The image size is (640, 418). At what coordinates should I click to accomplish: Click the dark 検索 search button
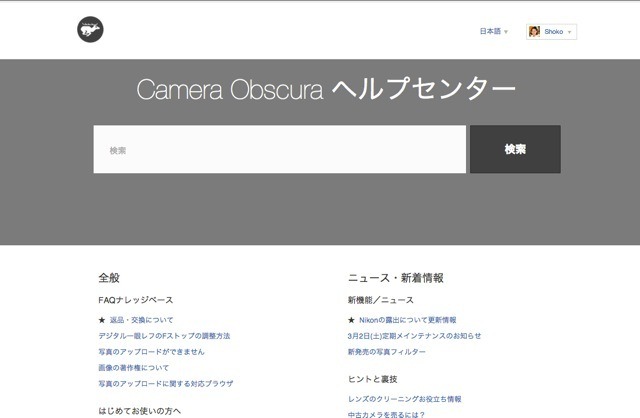pyautogui.click(x=515, y=149)
